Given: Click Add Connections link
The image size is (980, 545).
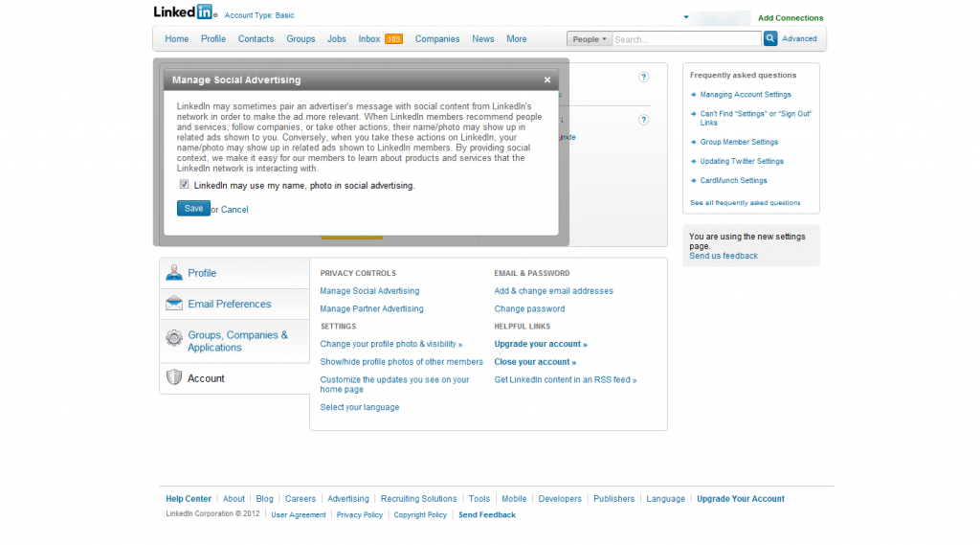Looking at the screenshot, I should (x=790, y=18).
